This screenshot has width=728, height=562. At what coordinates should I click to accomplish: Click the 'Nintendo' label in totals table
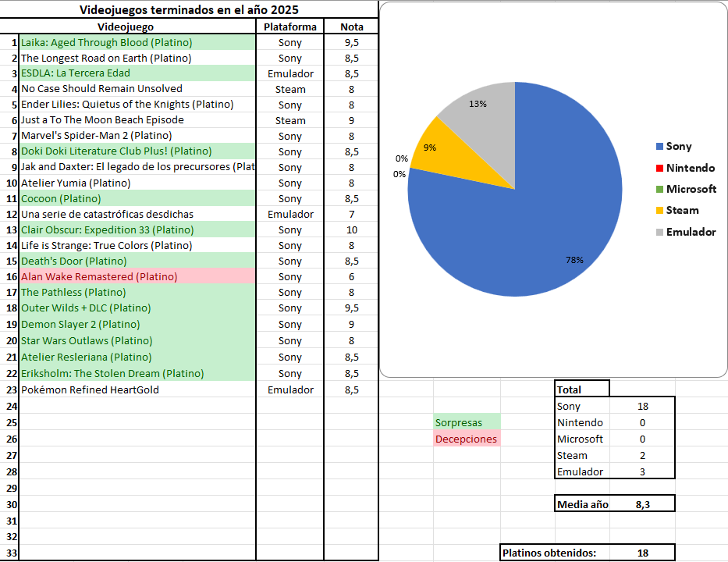581,422
